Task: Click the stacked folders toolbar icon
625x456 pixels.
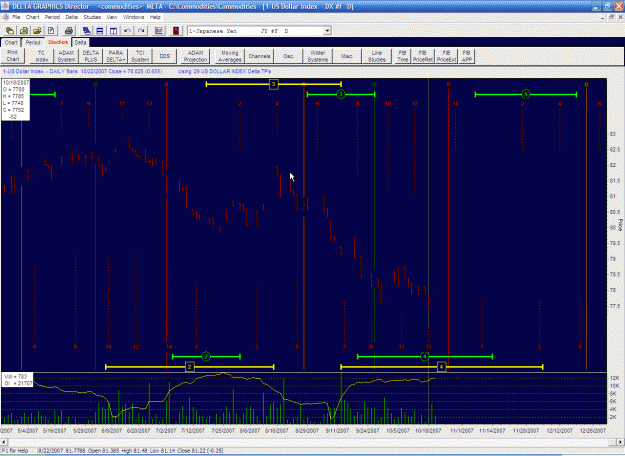Action: 24,31
